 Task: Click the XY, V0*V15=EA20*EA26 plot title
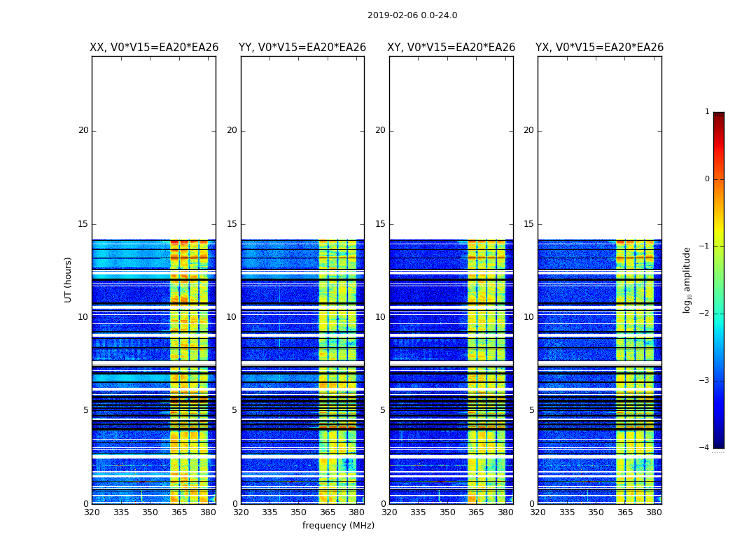451,48
